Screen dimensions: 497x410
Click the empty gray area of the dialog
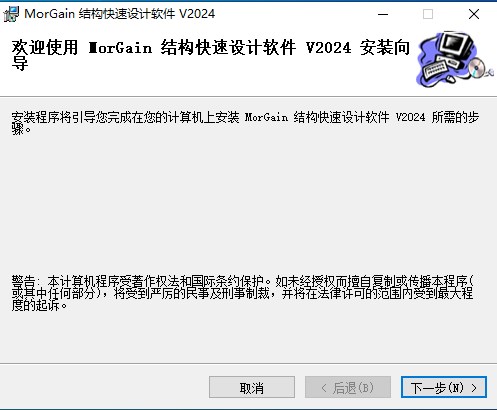pos(248,203)
